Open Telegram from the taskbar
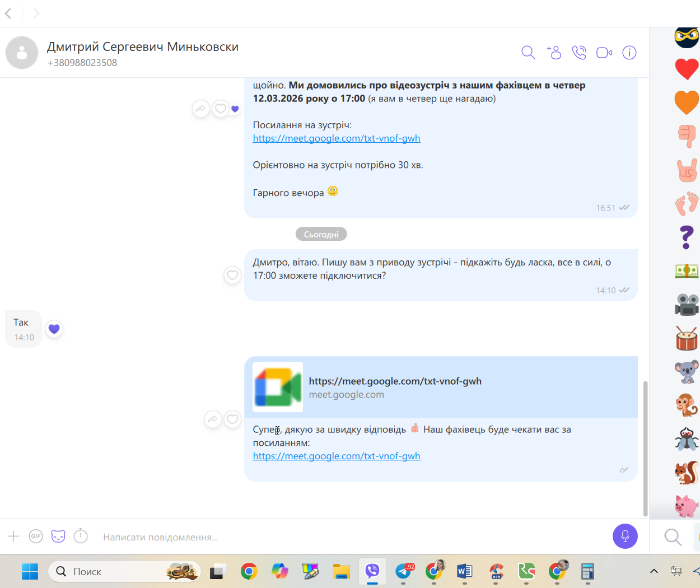This screenshot has height=588, width=700. coord(404,571)
